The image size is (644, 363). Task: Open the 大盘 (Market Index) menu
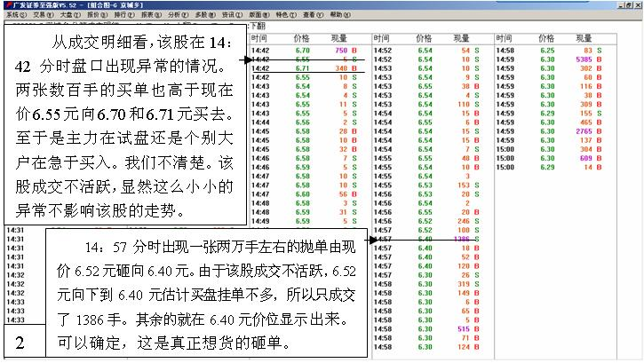click(x=68, y=15)
